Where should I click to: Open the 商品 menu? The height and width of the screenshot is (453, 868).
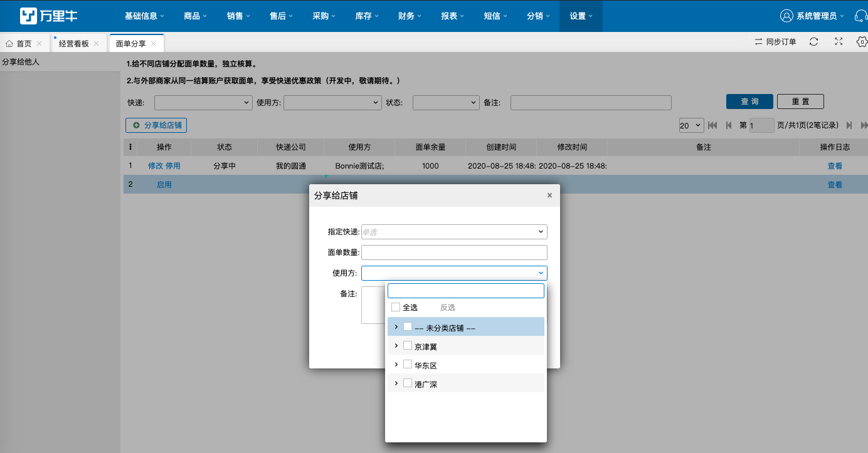pos(196,16)
